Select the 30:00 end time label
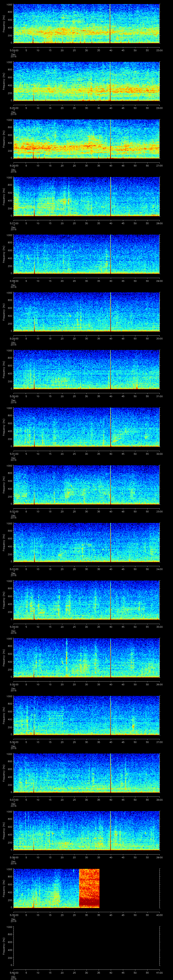The width and height of the screenshot is (173, 980). pyautogui.click(x=160, y=339)
